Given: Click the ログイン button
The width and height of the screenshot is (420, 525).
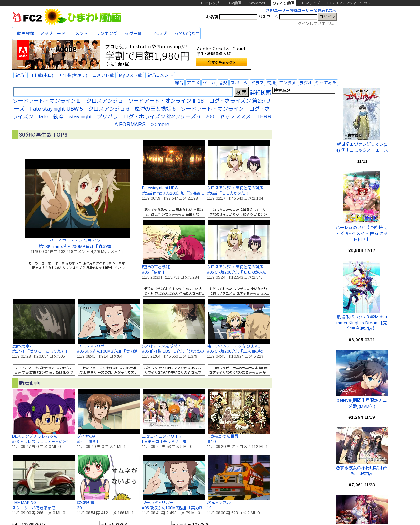Looking at the screenshot, I should [327, 17].
